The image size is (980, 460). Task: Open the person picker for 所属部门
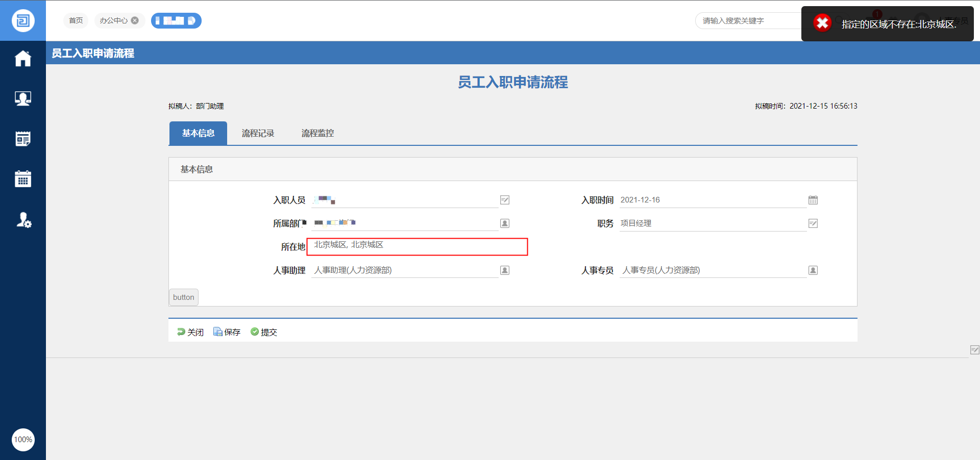click(505, 223)
